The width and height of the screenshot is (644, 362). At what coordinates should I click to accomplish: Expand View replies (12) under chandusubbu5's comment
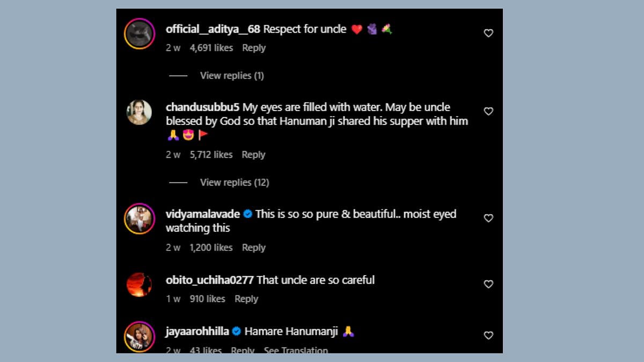234,182
